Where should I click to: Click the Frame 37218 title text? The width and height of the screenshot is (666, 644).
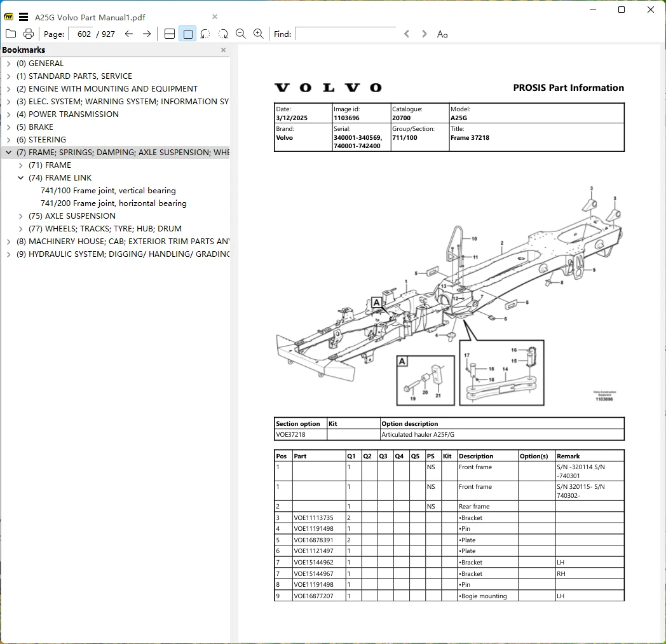[470, 137]
